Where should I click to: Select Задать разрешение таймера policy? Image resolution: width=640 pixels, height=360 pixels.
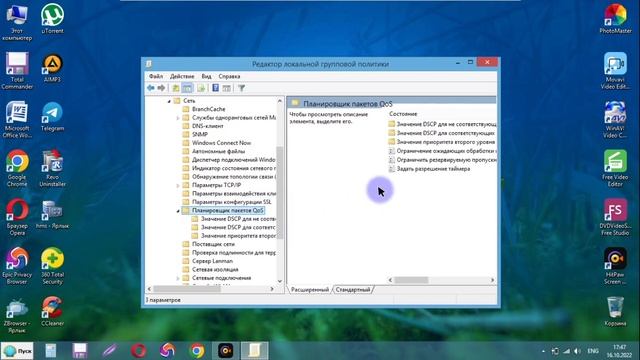[x=433, y=169]
